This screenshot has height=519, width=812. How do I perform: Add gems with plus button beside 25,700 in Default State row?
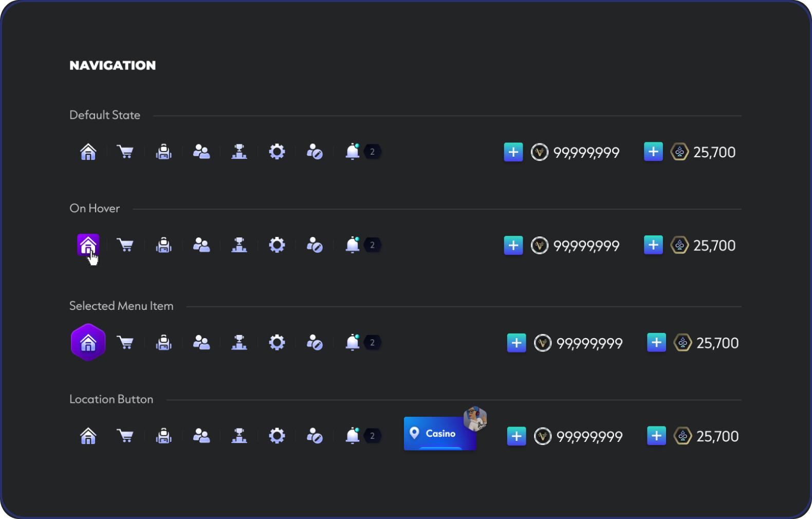tap(653, 152)
